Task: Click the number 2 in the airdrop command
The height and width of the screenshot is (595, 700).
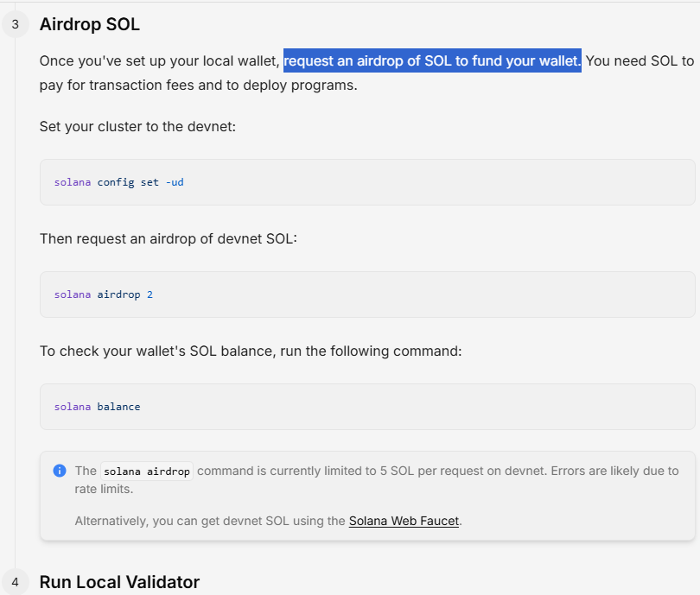Action: coord(150,294)
